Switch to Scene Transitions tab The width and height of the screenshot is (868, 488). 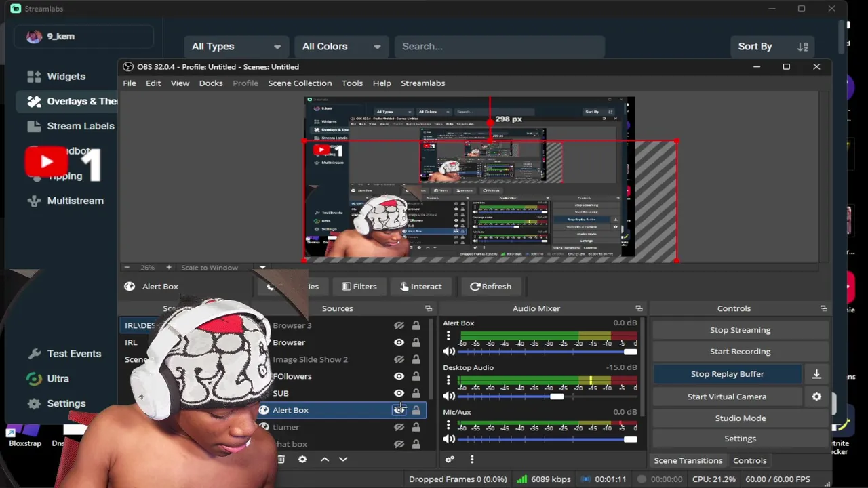coord(688,461)
